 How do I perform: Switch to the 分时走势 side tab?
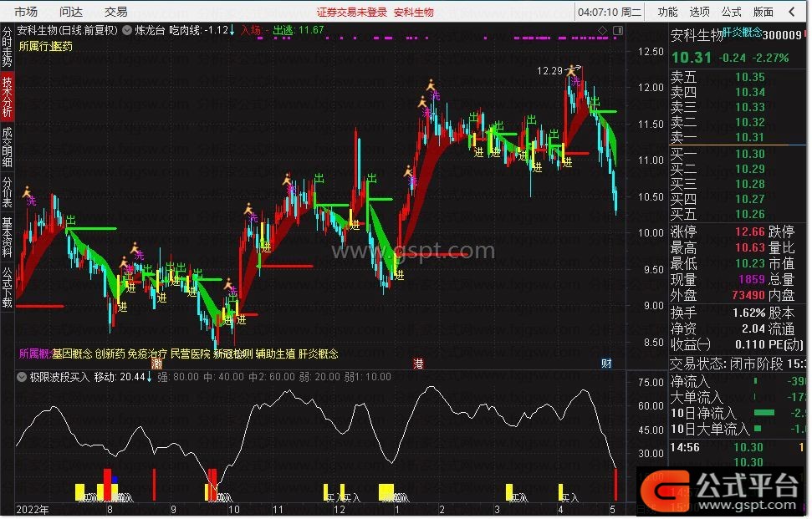click(x=8, y=47)
